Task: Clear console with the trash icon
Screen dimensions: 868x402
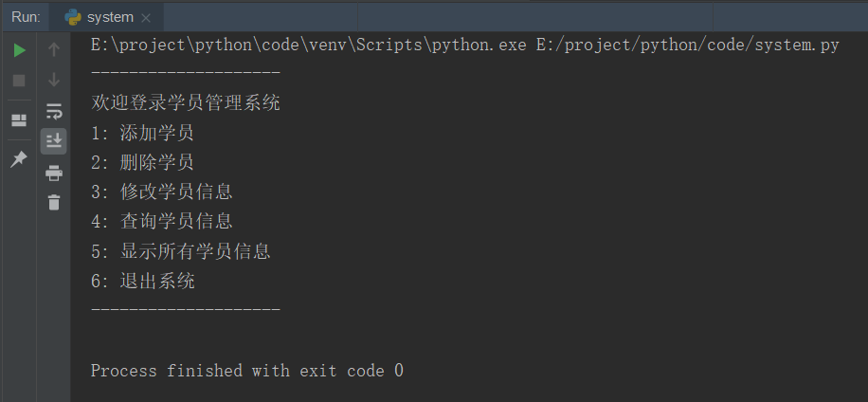Action: coord(54,202)
